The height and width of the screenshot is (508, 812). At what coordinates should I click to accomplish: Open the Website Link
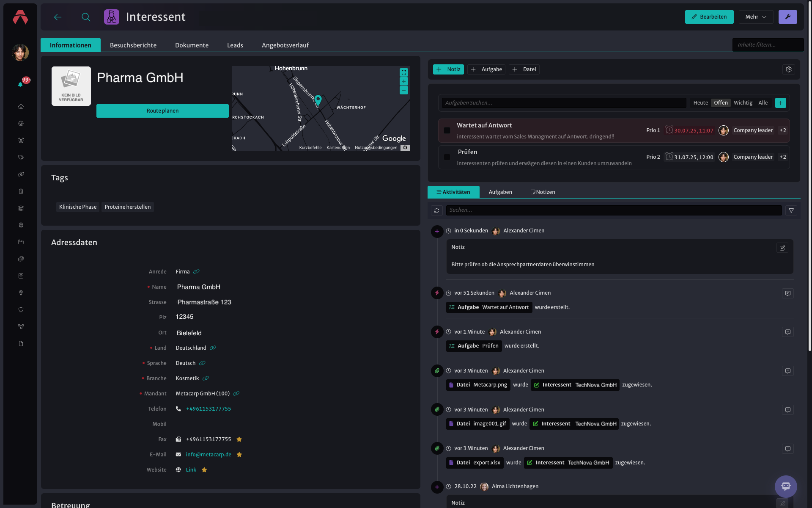191,470
